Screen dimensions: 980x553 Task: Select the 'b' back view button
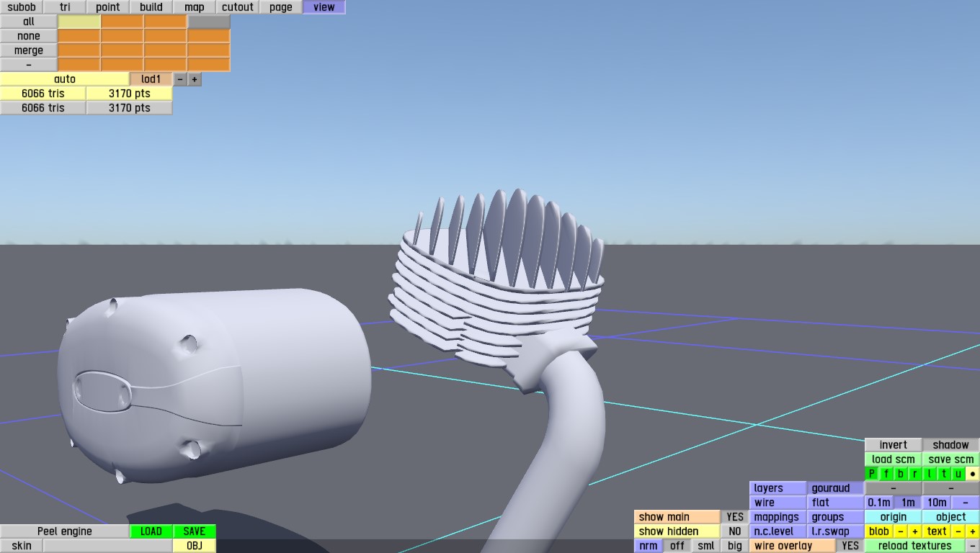[901, 474]
